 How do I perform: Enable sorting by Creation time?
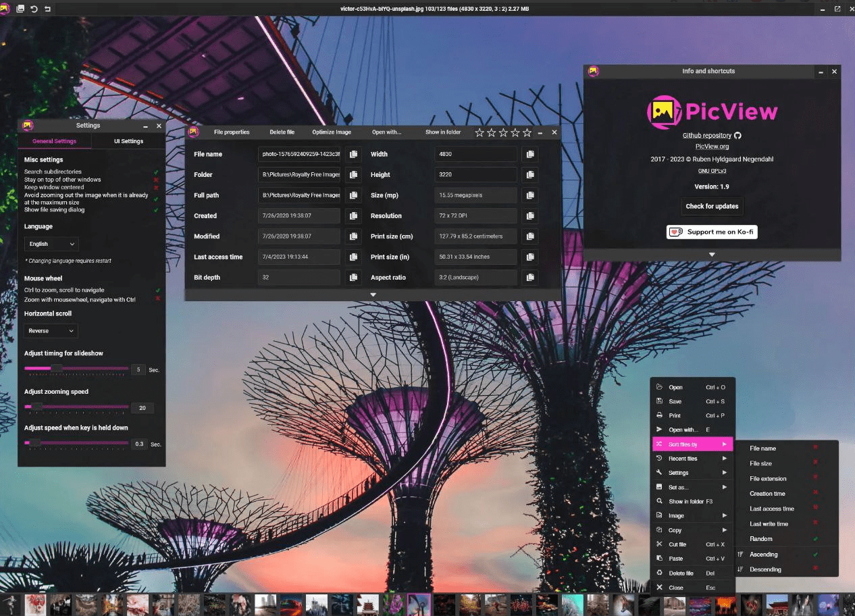coord(767,493)
